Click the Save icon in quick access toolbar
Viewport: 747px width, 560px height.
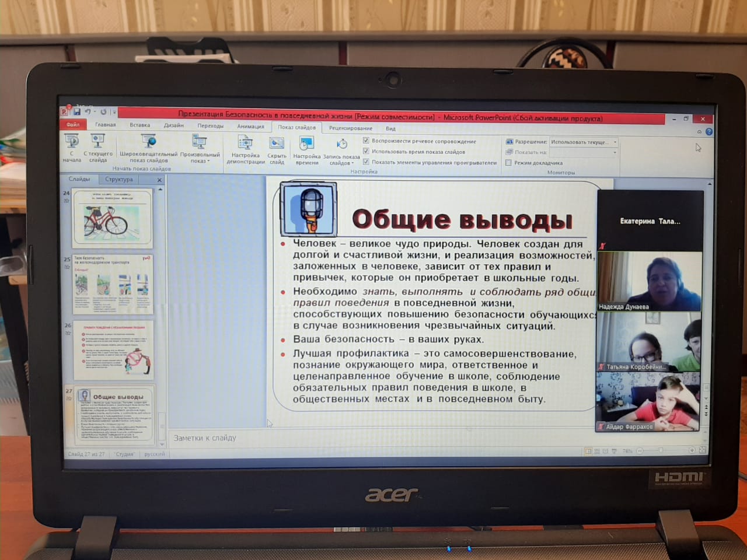77,112
